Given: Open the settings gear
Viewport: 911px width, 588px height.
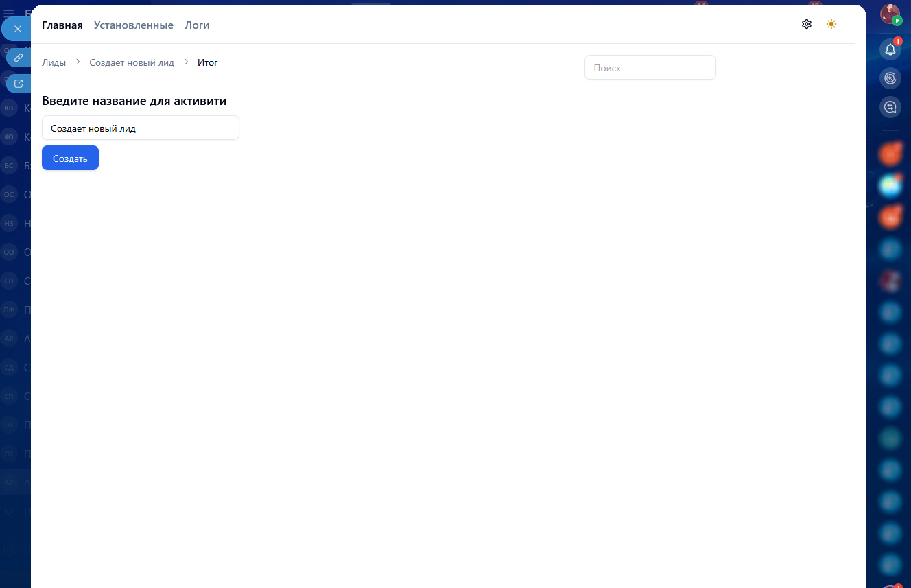Looking at the screenshot, I should [x=807, y=24].
